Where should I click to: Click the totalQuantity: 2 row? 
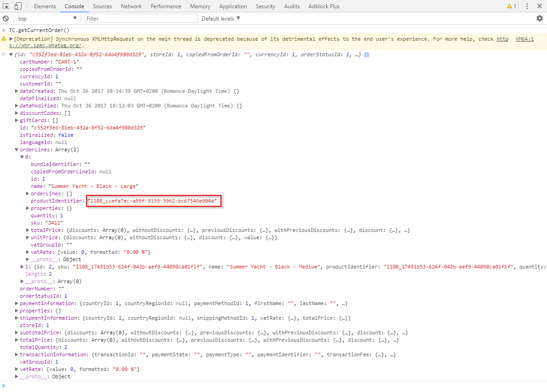point(43,347)
